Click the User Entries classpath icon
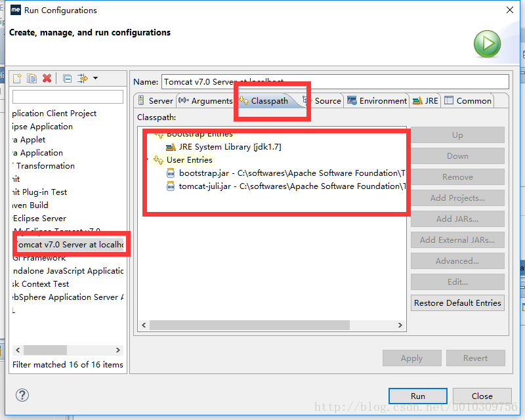Image resolution: width=525 pixels, height=420 pixels. pos(158,159)
